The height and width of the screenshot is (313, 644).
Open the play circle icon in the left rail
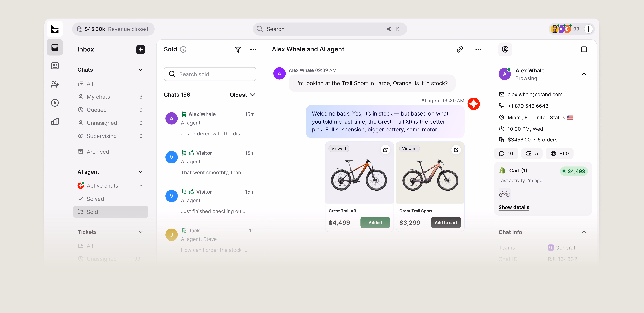point(55,103)
